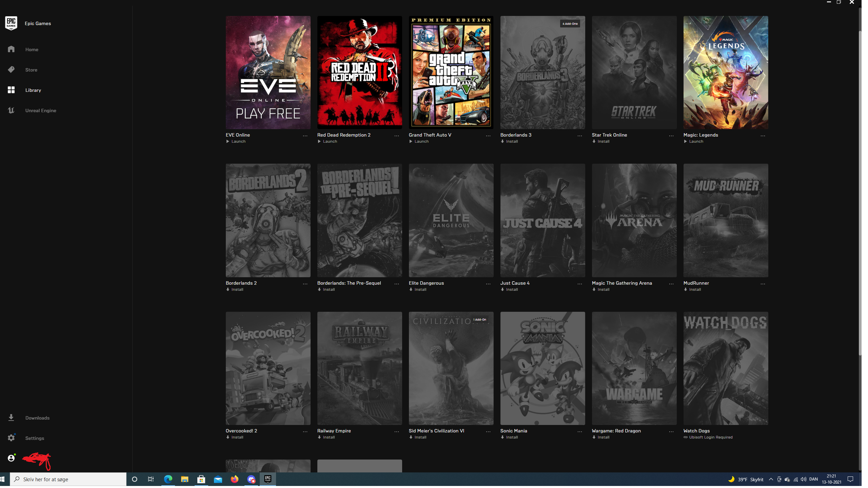Image resolution: width=868 pixels, height=488 pixels.
Task: Launch Red Dead Redemption 2
Action: [328, 141]
